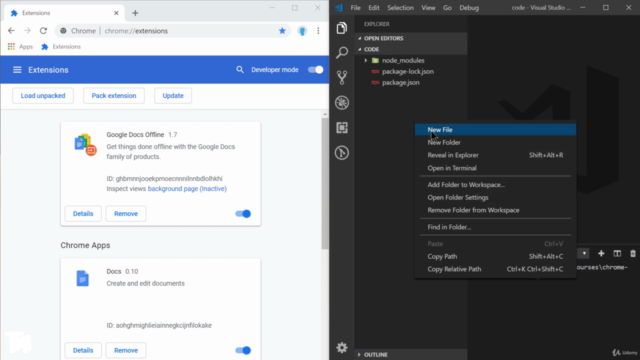Viewport: 640px width, 360px height.
Task: Choose Remove Folder from Workspace
Action: tap(495, 210)
